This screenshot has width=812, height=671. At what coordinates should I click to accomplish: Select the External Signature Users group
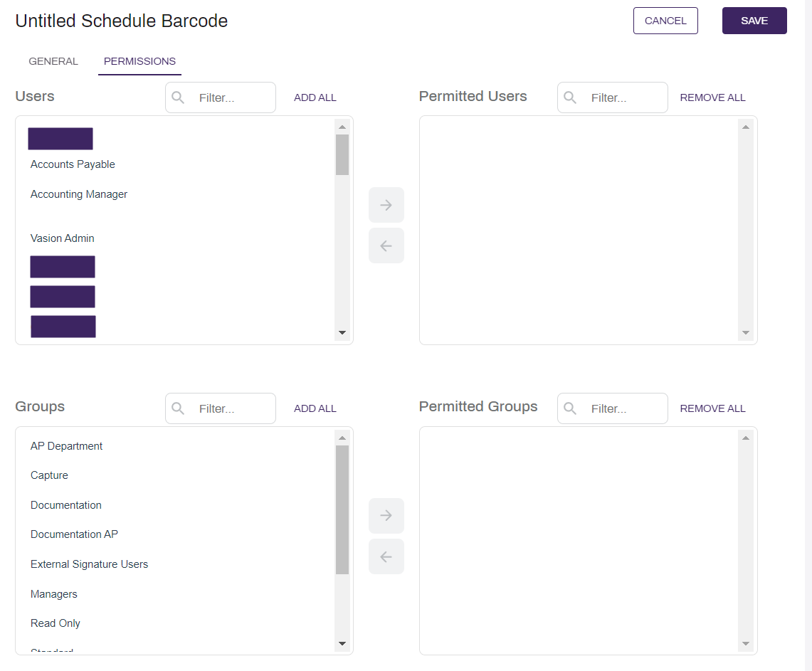point(89,564)
